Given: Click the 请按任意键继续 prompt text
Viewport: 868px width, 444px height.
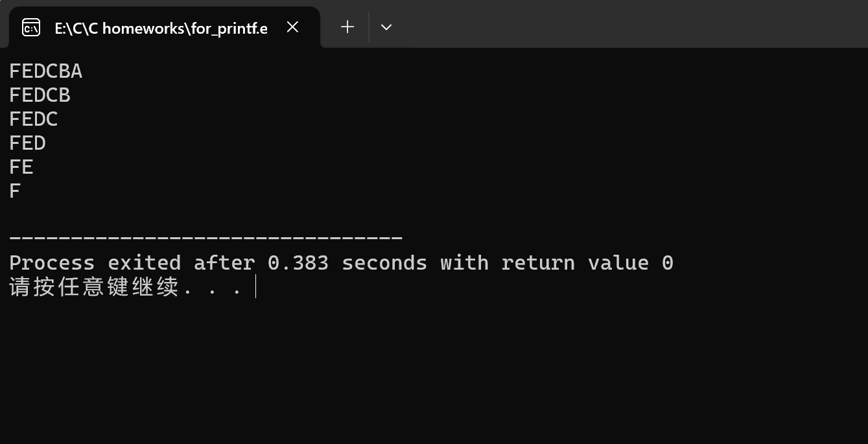Looking at the screenshot, I should tap(94, 286).
